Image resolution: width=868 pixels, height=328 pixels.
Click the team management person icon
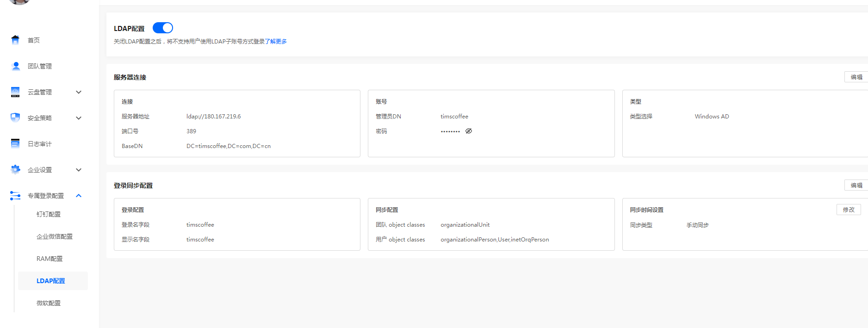[15, 66]
